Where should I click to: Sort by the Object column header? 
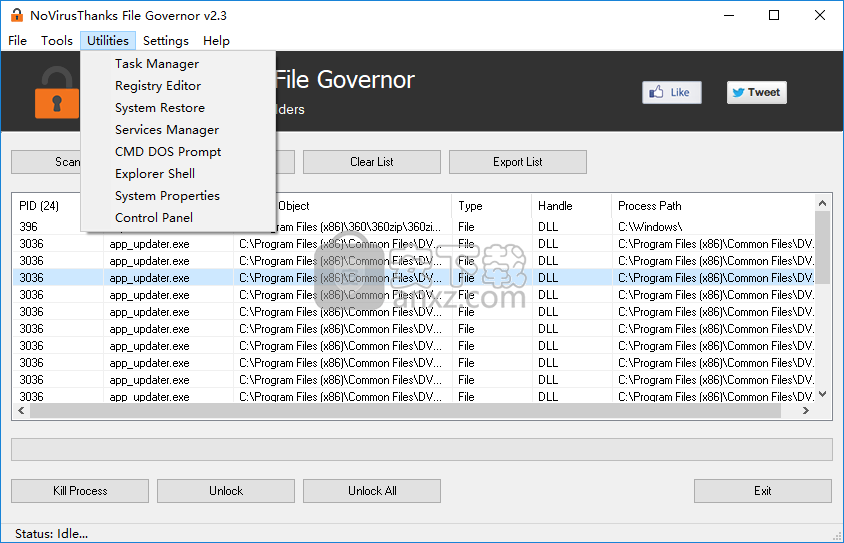[363, 206]
